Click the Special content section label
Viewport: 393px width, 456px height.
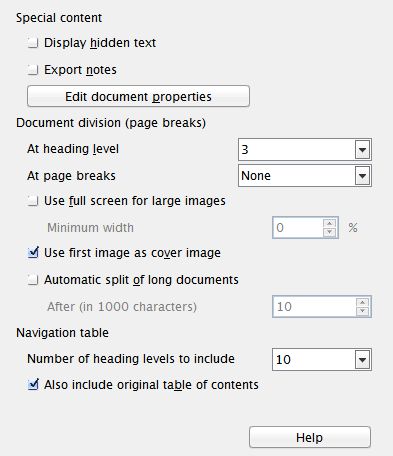tap(59, 18)
